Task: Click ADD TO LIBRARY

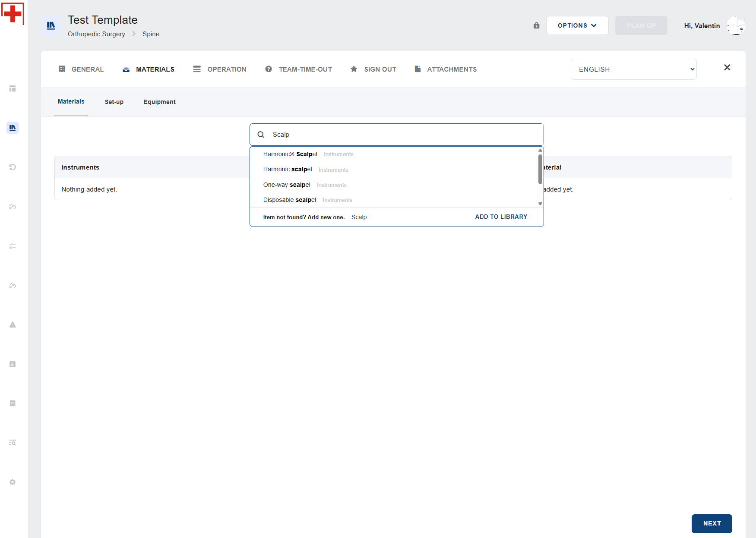Action: pos(501,217)
